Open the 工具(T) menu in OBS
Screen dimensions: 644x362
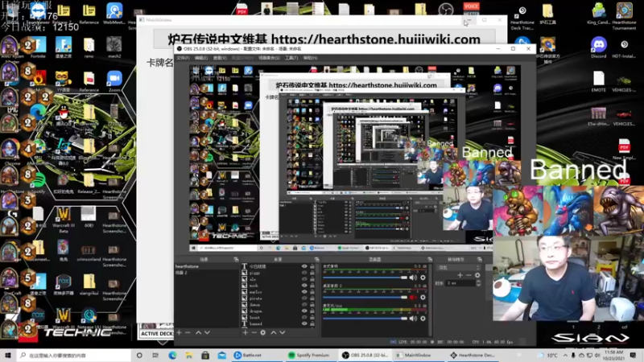tap(291, 58)
